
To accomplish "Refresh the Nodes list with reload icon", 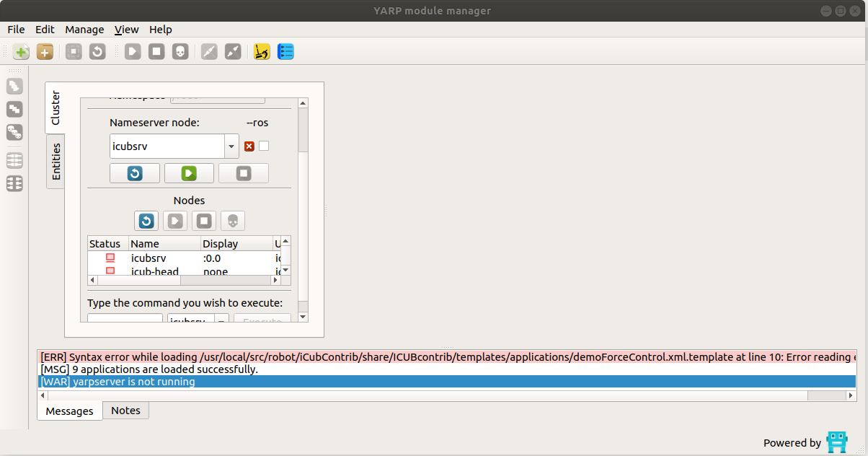I will (x=146, y=221).
